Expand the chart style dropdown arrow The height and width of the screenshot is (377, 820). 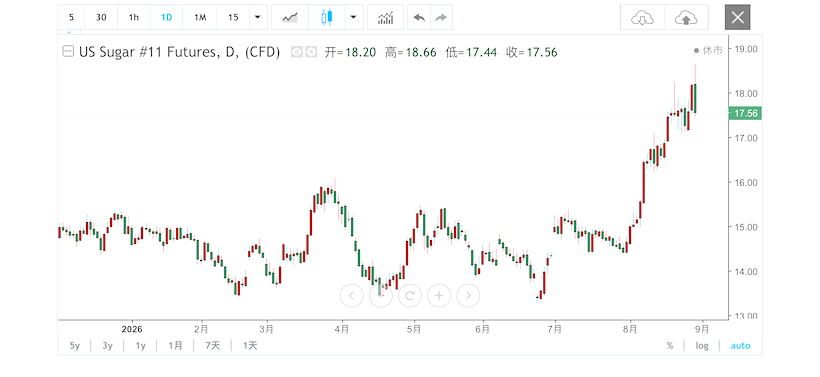pos(354,17)
